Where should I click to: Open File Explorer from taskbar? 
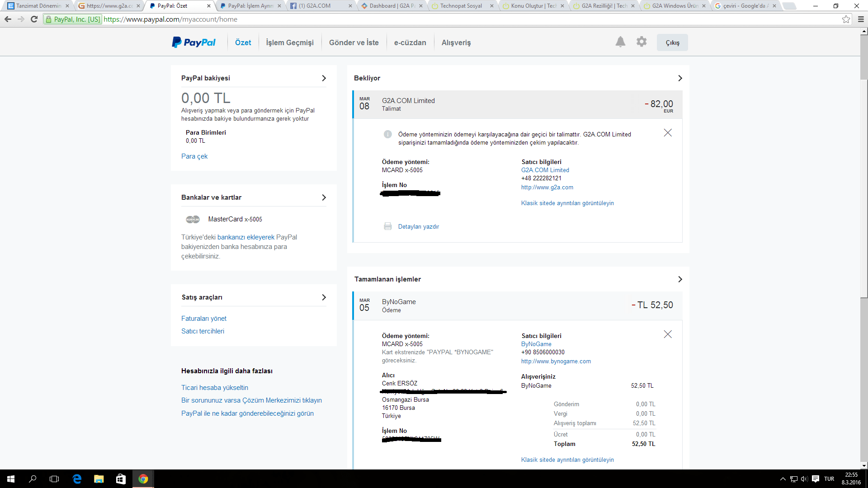click(x=99, y=479)
